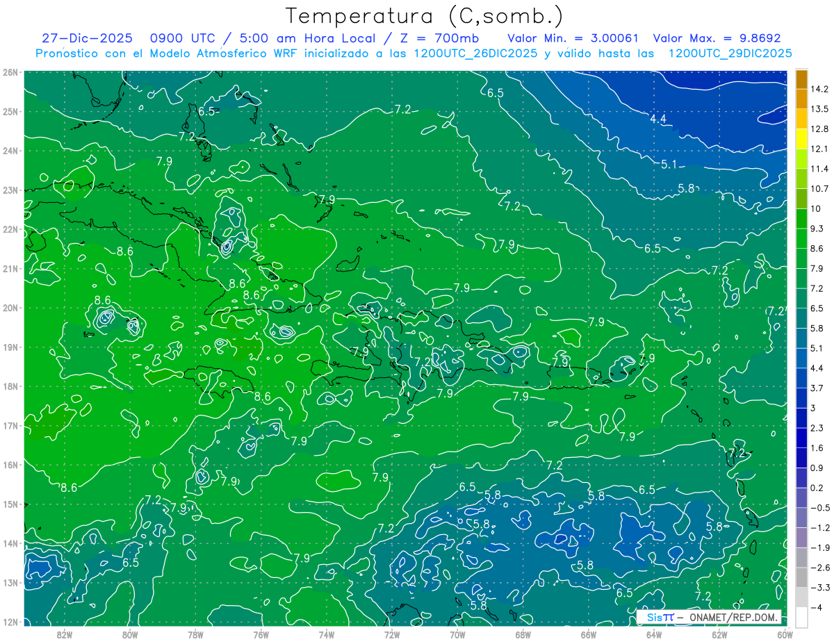Click the top dark-orange colorbar swatch
The image size is (834, 644).
coord(802,79)
